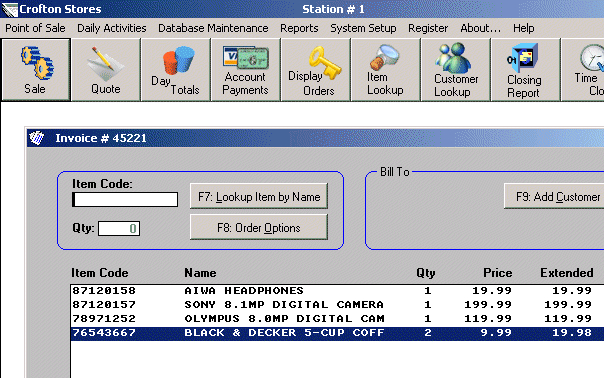The image size is (604, 378).
Task: Open the System Setup menu
Action: [x=363, y=28]
